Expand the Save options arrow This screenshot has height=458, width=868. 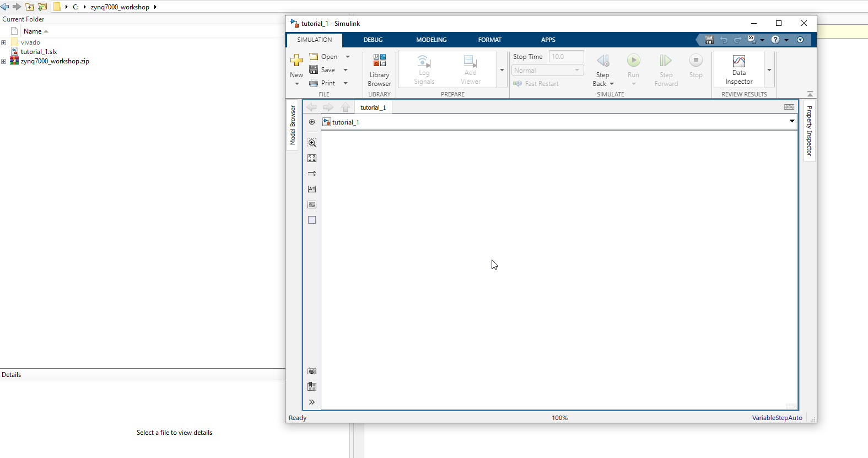346,70
